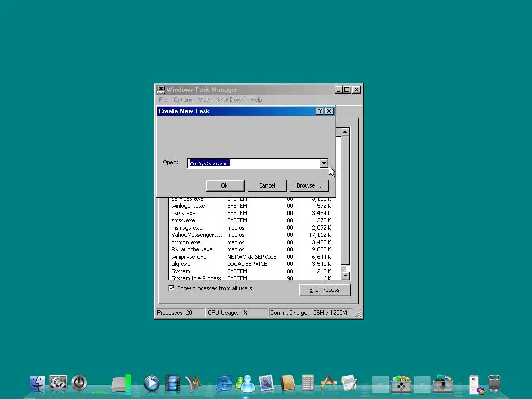Open the Help menu in Task Manager
532x399 pixels.
pos(256,100)
